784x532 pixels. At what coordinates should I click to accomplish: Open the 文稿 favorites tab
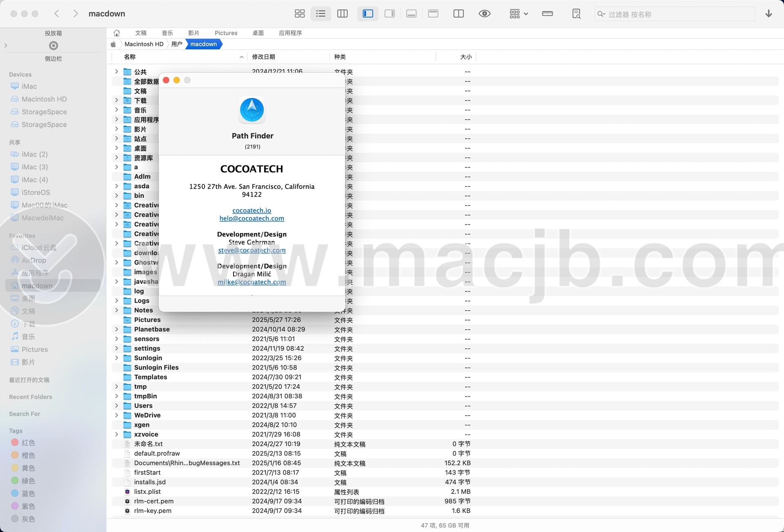[141, 33]
